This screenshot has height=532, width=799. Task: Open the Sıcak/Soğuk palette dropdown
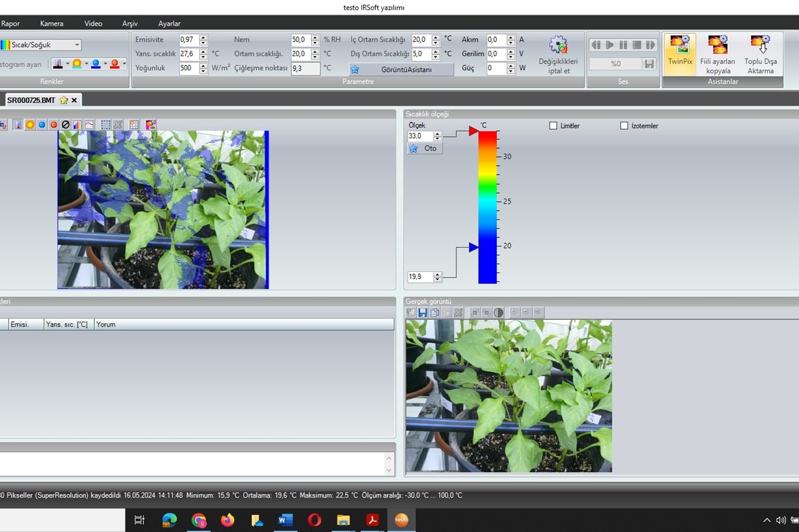[x=77, y=45]
